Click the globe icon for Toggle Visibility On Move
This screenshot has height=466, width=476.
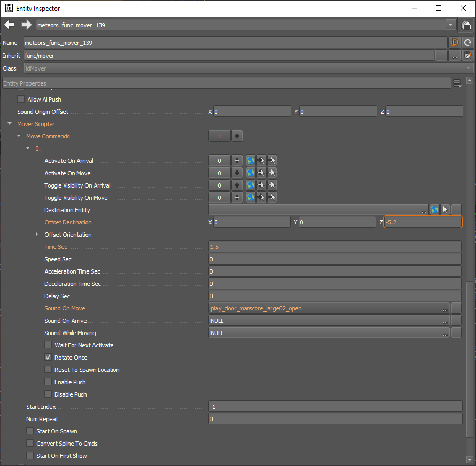[251, 198]
